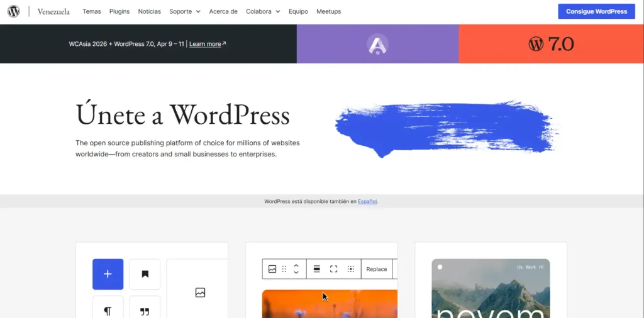Expand the Colabora dropdown menu
This screenshot has height=318, width=644.
[263, 11]
